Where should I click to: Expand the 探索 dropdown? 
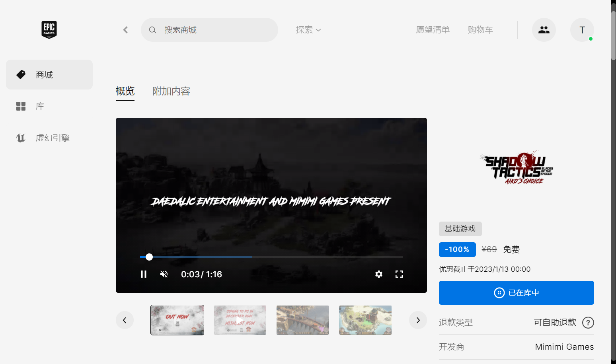click(308, 30)
